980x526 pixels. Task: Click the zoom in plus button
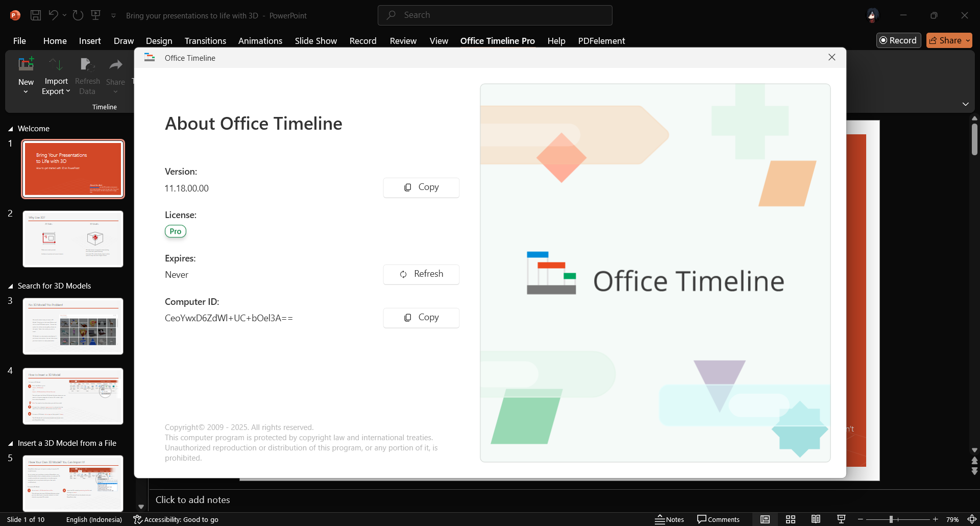[935, 519]
